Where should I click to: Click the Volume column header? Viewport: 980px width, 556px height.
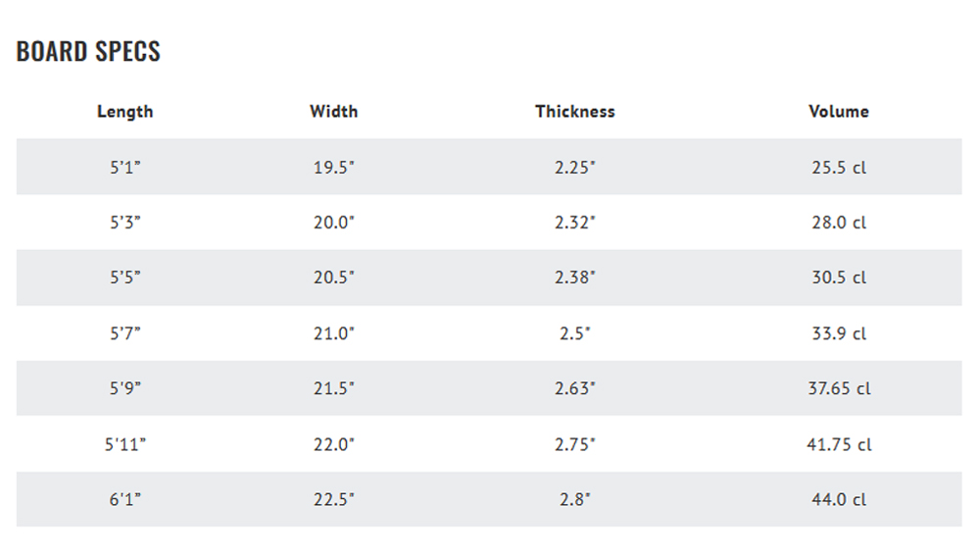[x=839, y=112]
